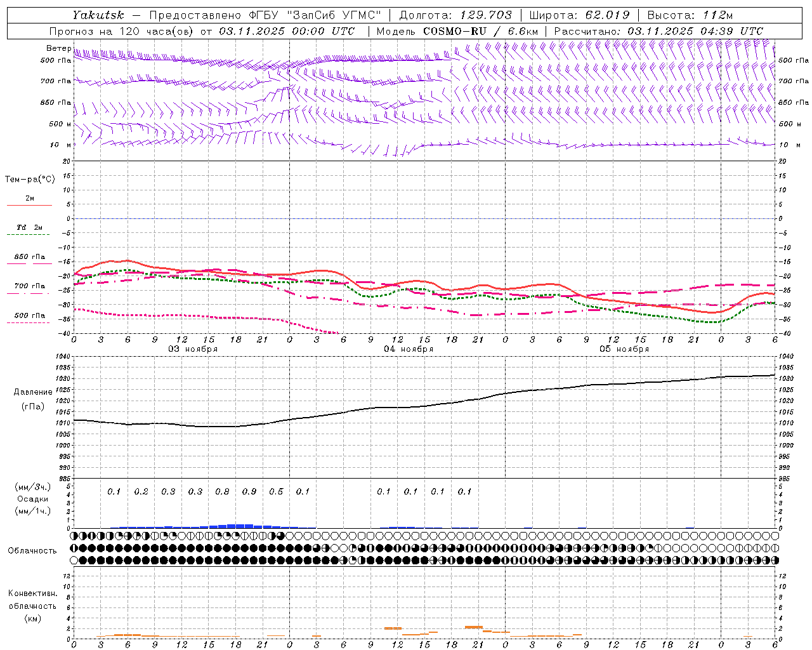This screenshot has height=650, width=812.
Task: Click "Прогноз на 120 часа(ов)" text
Action: click(121, 31)
